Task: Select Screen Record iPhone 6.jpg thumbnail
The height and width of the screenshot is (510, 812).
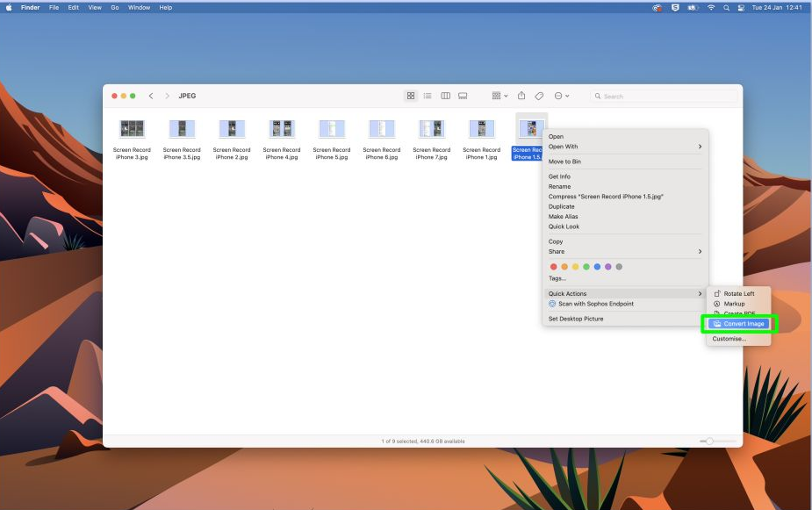Action: pyautogui.click(x=382, y=128)
